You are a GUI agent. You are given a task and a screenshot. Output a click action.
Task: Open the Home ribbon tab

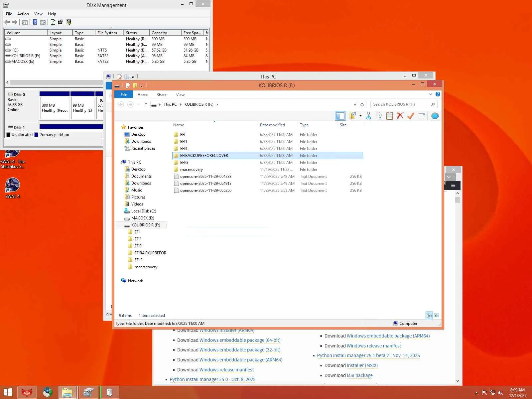[143, 95]
